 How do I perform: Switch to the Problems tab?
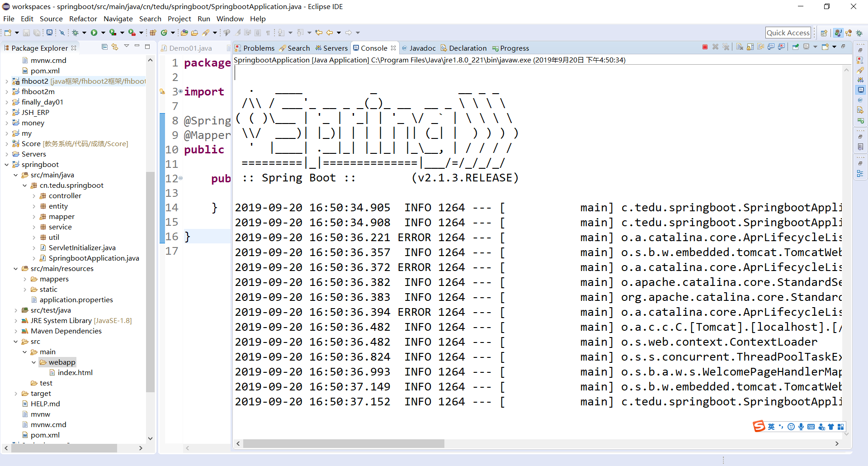click(255, 48)
